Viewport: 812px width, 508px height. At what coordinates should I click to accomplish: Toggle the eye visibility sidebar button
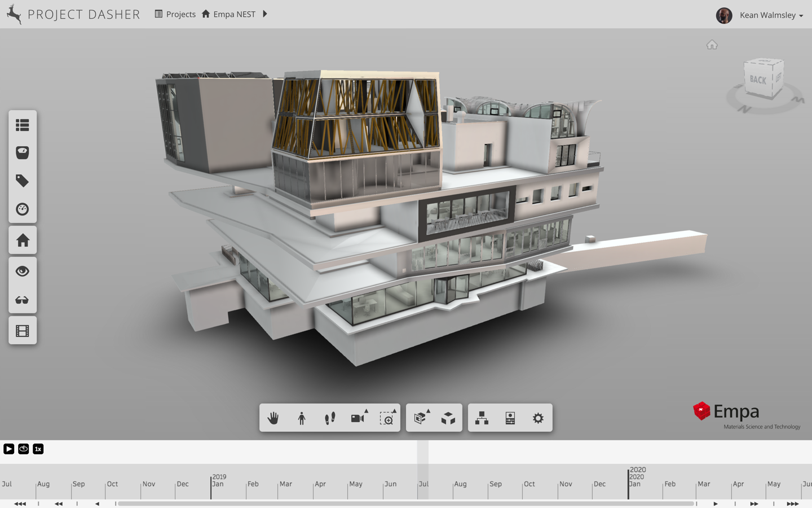click(x=23, y=271)
